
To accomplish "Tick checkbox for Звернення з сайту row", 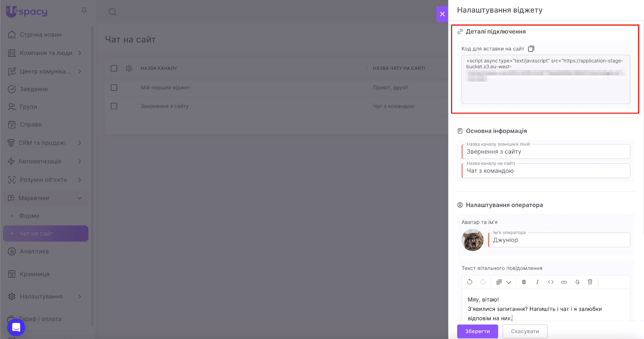I will point(114,106).
